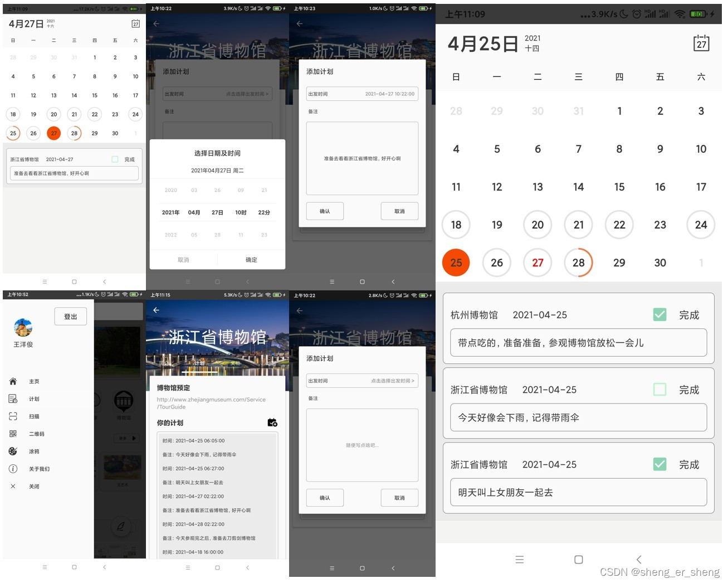
Task: Tap note 备注: 今天参观完之后，准备去刀剪剑博物馆
Action: pos(209,538)
